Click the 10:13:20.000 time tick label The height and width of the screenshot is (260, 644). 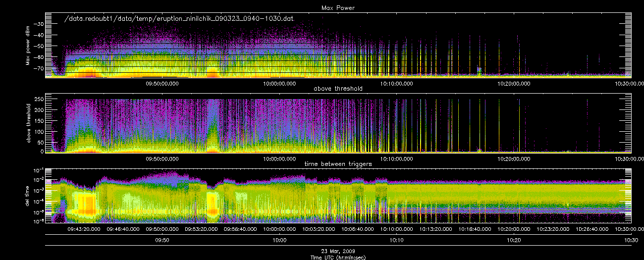436,229
